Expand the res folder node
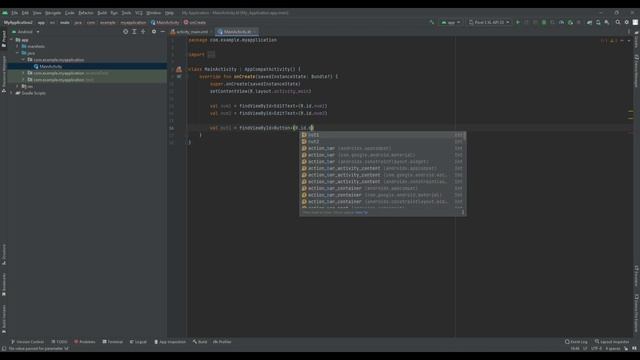The image size is (640, 360). (18, 87)
